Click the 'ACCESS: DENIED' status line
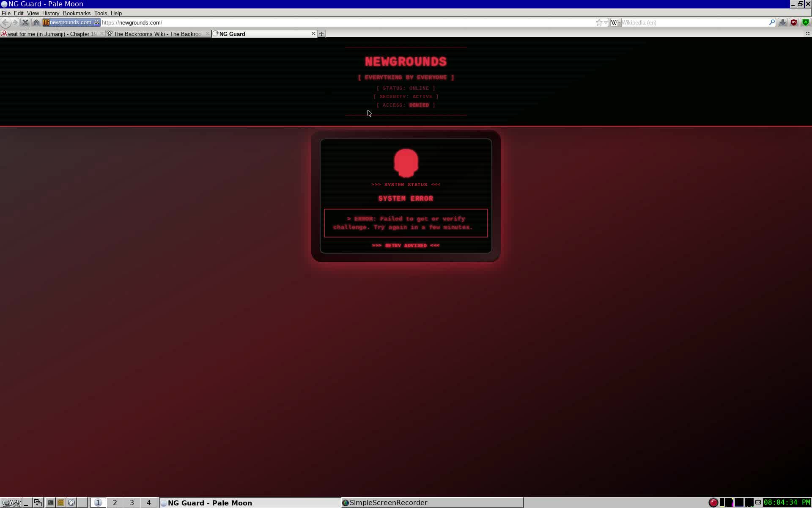This screenshot has width=812, height=508. coord(406,105)
